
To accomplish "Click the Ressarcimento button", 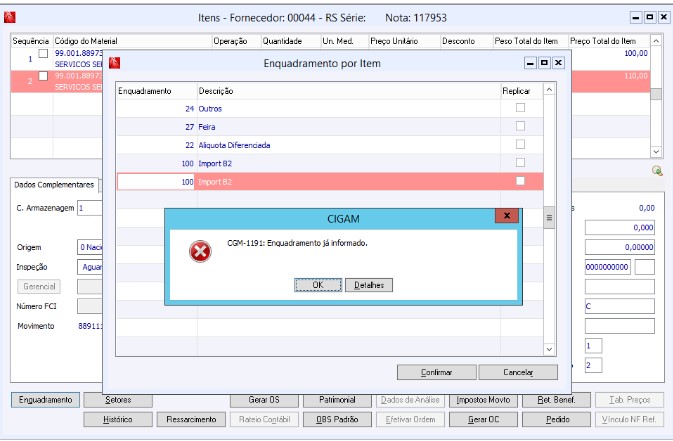I will [x=191, y=420].
